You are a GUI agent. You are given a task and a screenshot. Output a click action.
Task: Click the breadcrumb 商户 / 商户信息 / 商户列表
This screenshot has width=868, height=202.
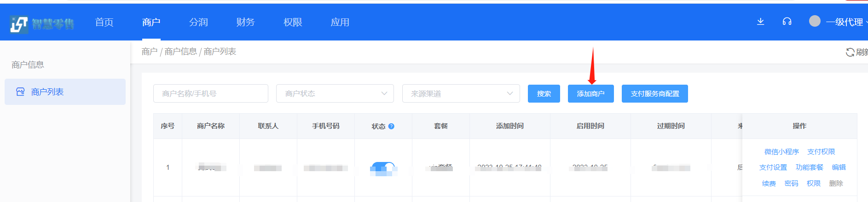point(189,52)
